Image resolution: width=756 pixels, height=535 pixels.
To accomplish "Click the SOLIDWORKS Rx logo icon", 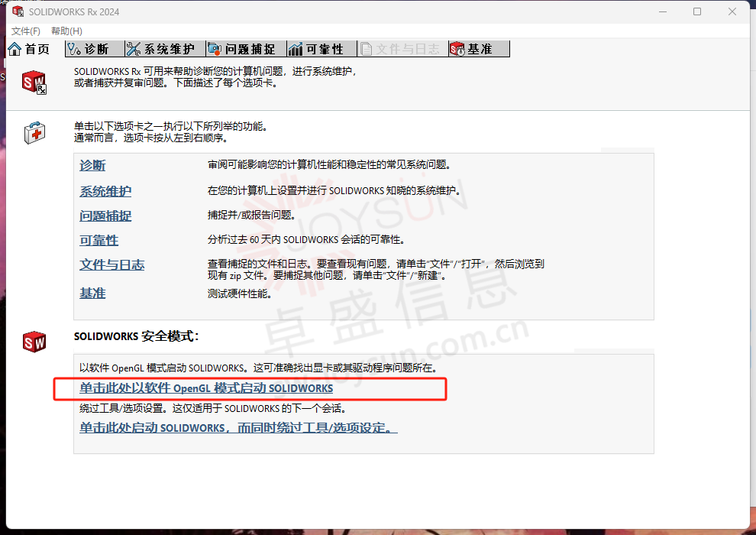I will [x=34, y=82].
